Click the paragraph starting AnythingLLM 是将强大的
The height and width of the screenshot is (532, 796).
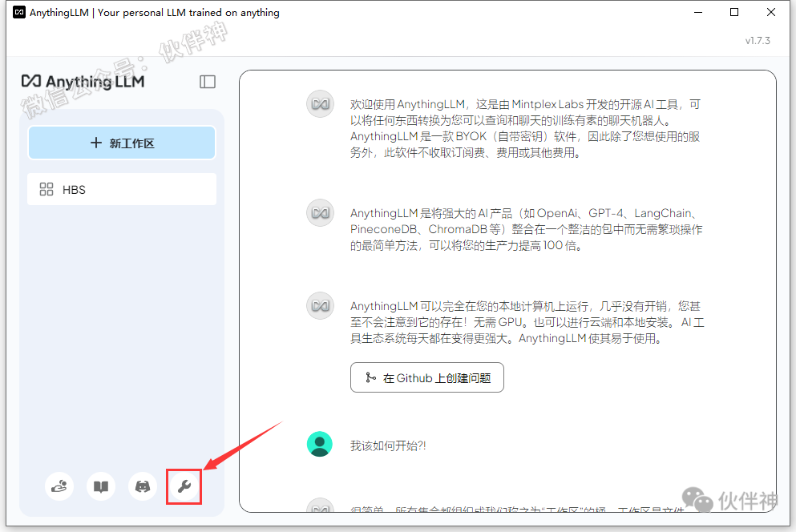pyautogui.click(x=527, y=229)
